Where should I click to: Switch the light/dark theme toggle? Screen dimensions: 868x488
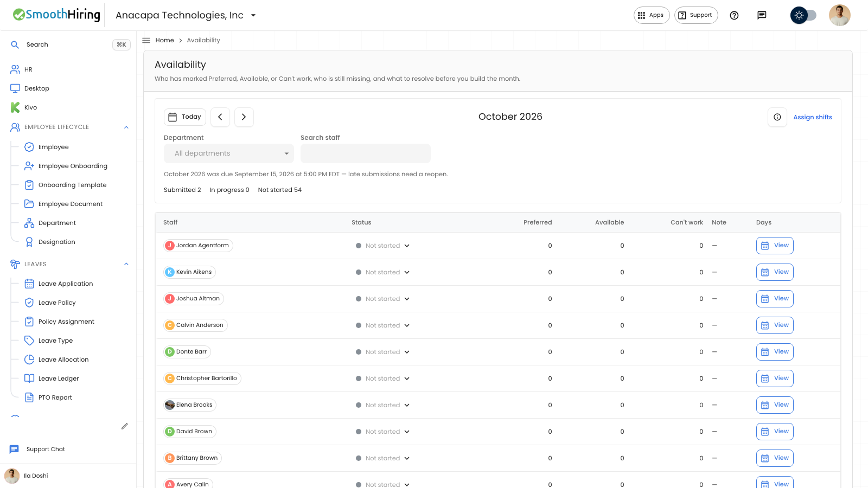[x=803, y=15]
